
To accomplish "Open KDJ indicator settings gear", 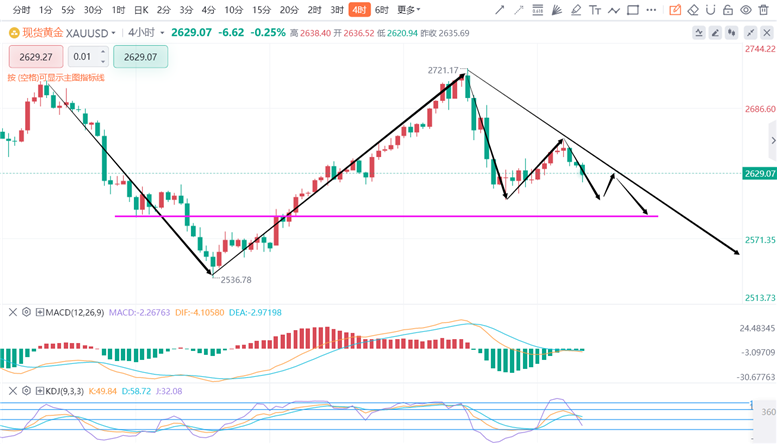I will 26,391.
